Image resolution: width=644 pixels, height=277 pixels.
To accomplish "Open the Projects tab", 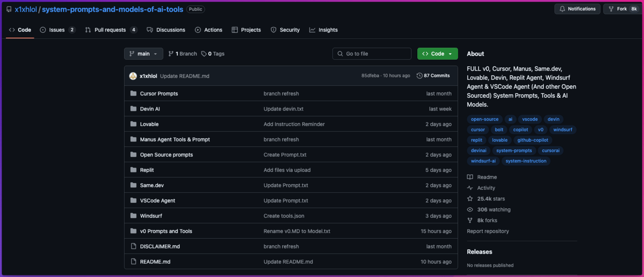I will pos(246,30).
